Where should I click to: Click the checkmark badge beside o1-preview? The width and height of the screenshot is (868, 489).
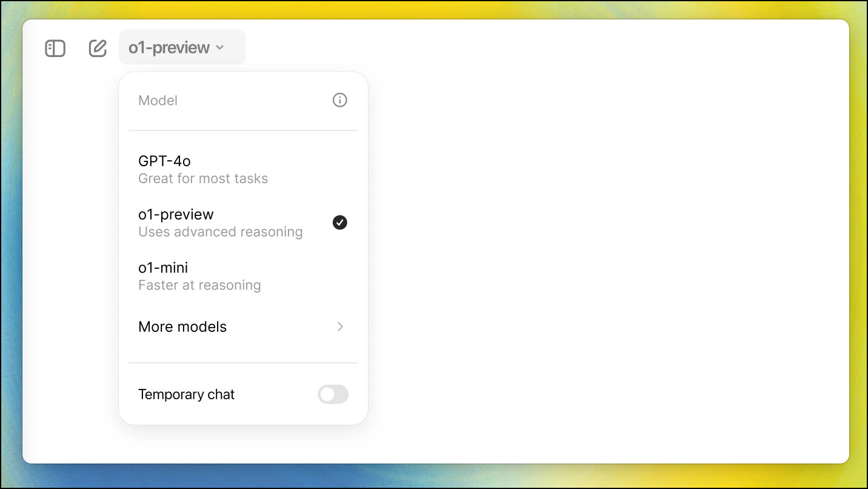pyautogui.click(x=340, y=223)
